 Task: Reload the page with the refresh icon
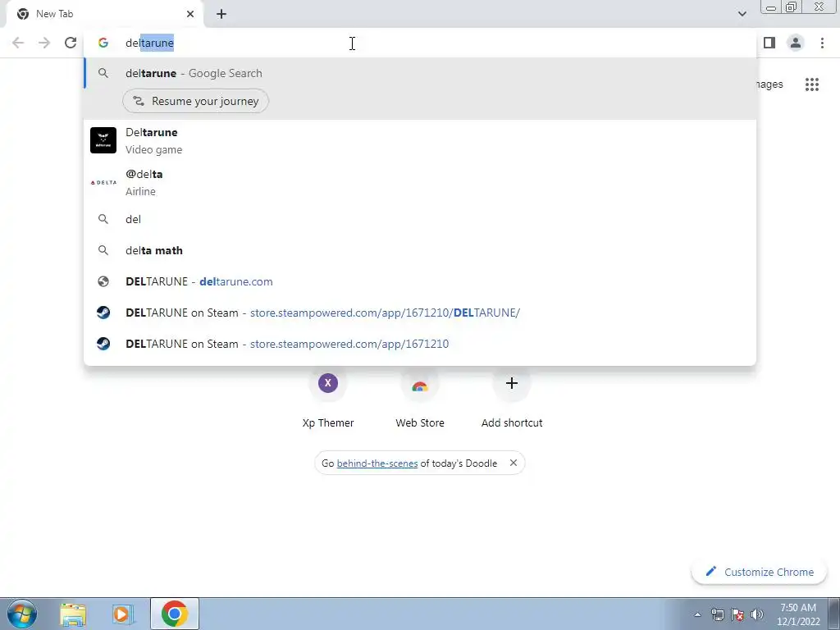point(71,43)
